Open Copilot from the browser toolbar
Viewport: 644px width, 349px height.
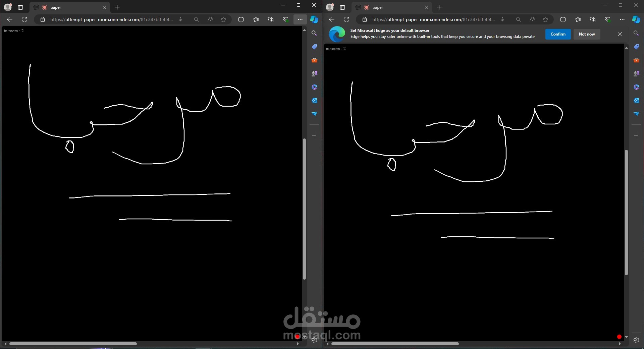pyautogui.click(x=314, y=19)
